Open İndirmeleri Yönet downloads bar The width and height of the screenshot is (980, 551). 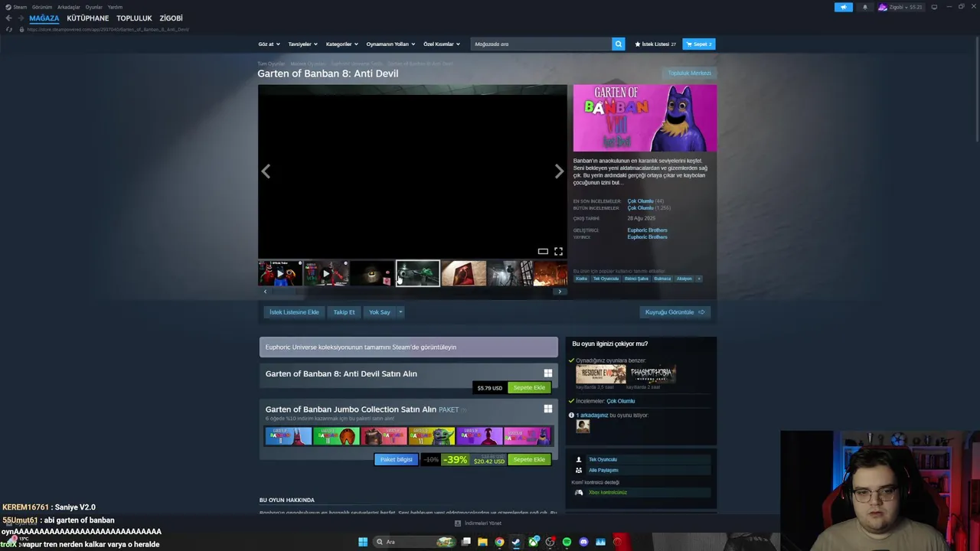pos(478,523)
